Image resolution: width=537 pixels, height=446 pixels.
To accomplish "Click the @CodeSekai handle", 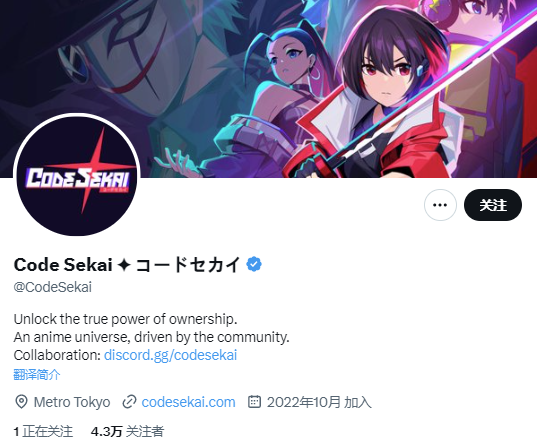I will [53, 287].
